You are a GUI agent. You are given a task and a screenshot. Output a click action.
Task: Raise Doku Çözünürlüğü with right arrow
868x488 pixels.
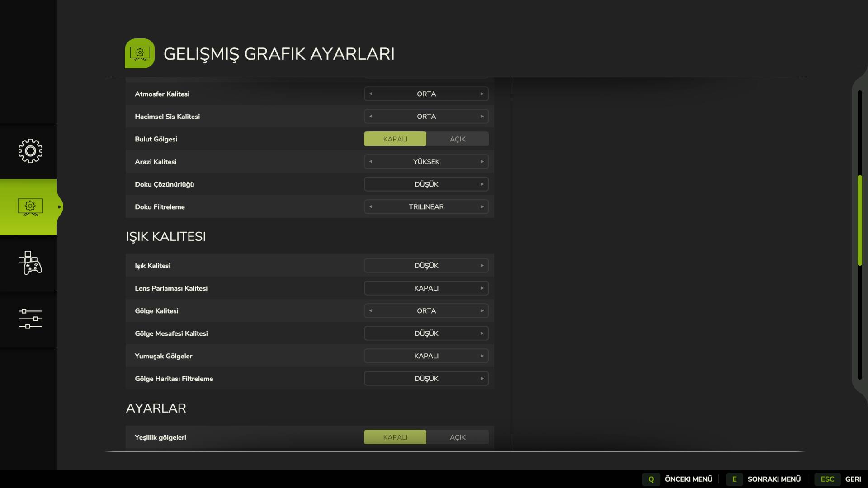coord(482,184)
